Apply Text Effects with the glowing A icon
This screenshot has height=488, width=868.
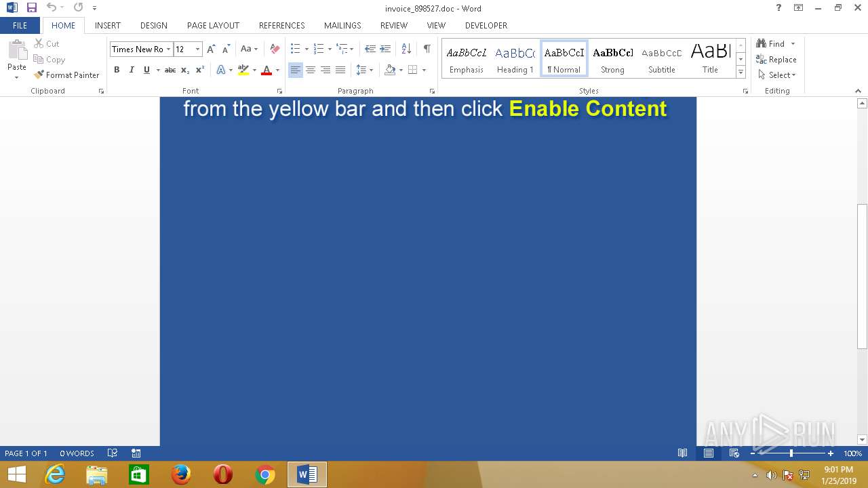pos(221,70)
